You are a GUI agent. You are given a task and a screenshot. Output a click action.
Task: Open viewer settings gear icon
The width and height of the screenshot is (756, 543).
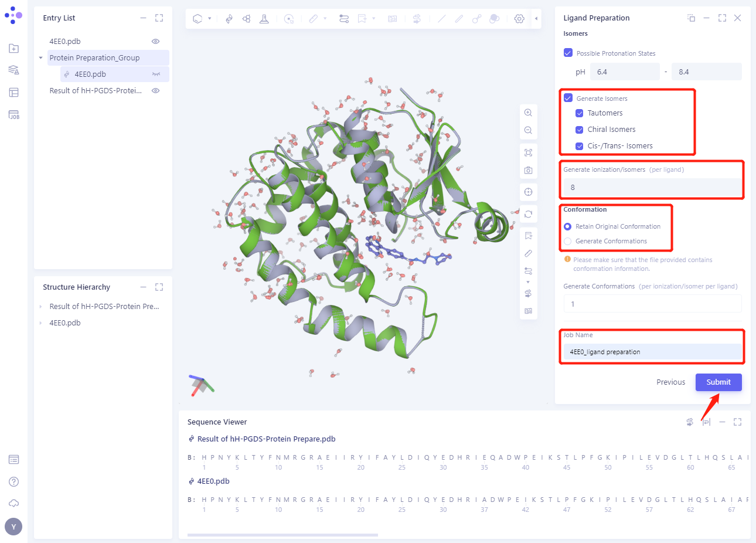coord(519,19)
